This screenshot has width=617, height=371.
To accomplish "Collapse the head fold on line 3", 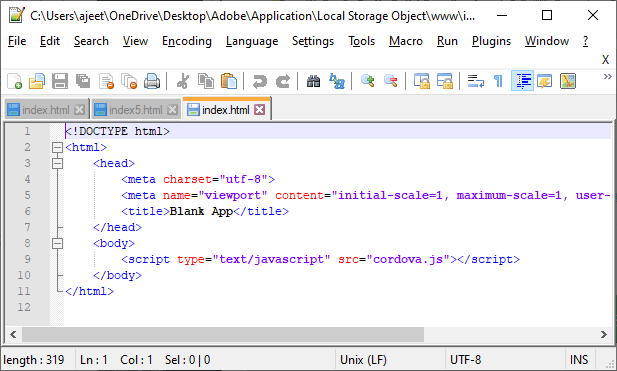I will click(x=57, y=163).
